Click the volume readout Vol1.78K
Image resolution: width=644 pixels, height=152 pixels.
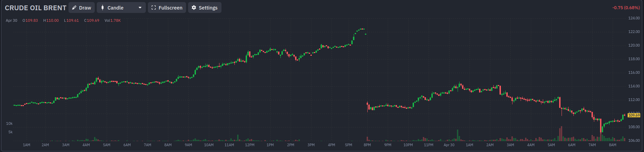tap(113, 20)
